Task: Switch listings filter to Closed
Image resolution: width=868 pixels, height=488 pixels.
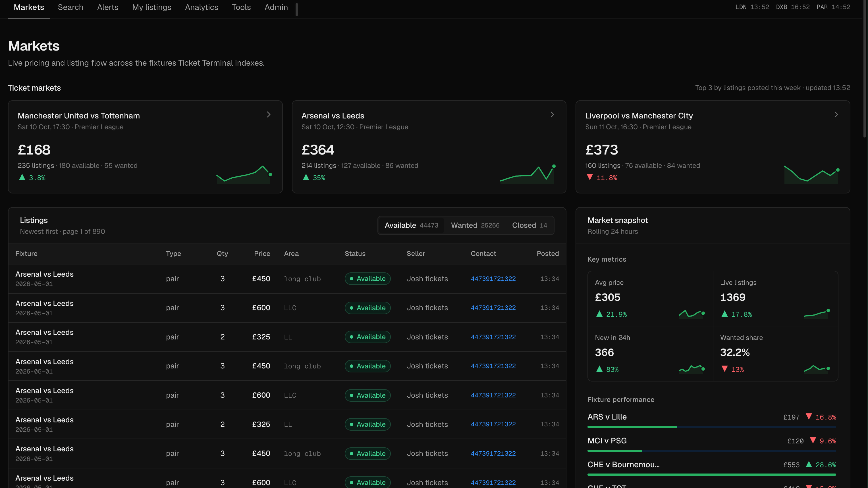Action: click(529, 225)
